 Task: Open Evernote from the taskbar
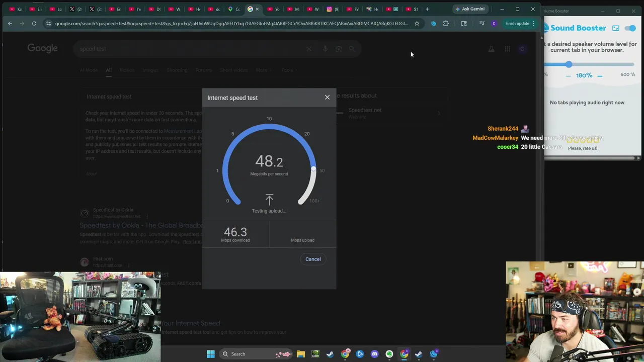(389, 354)
